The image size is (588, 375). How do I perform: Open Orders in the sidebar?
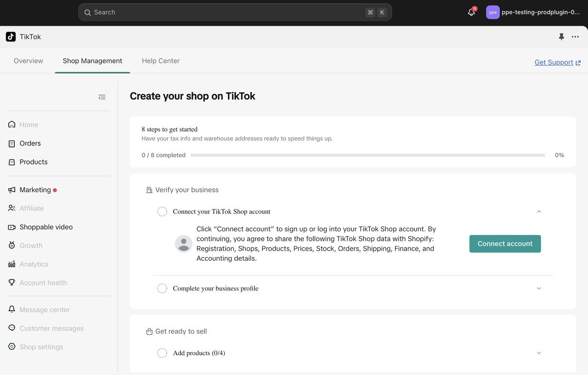[x=30, y=143]
